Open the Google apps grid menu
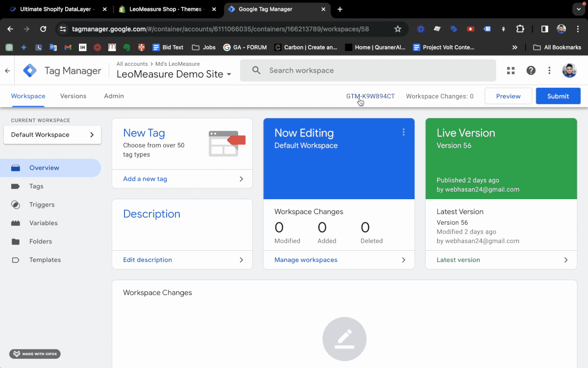 [511, 70]
